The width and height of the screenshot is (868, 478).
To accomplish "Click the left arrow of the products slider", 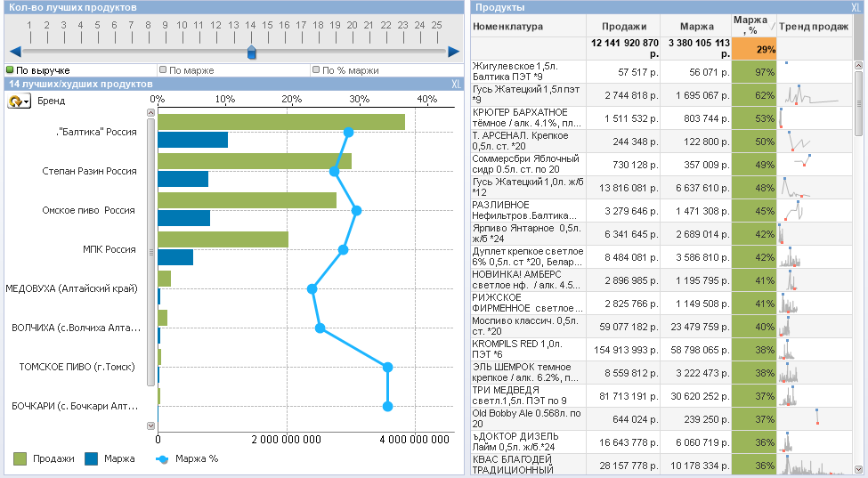I will (15, 52).
